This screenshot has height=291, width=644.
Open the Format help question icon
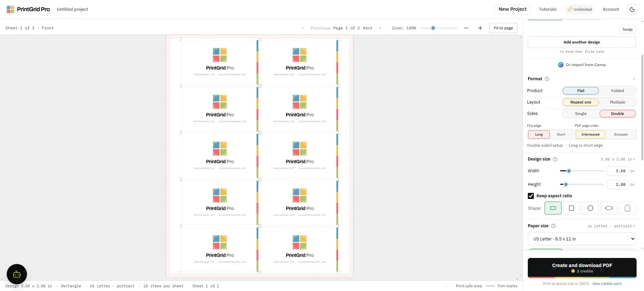click(x=547, y=79)
